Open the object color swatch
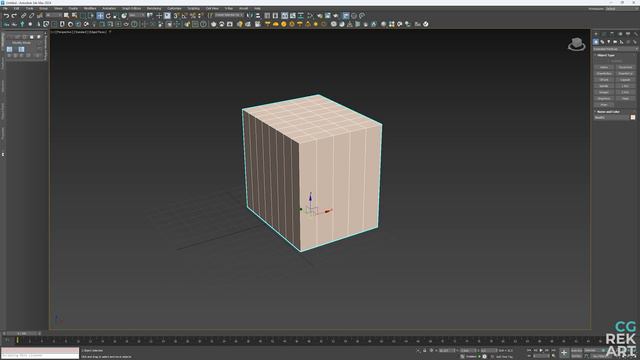Image resolution: width=640 pixels, height=360 pixels. click(x=633, y=117)
